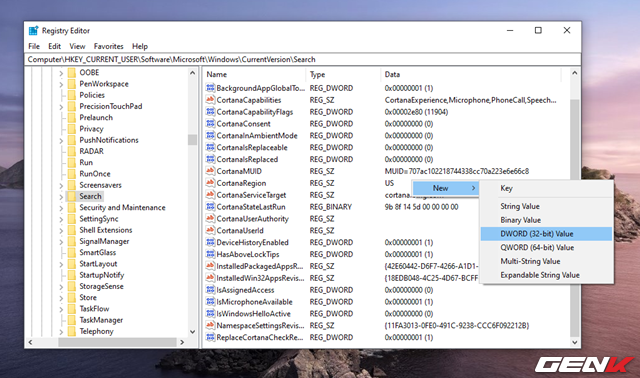Choose Multi-String Value in submenu
The width and height of the screenshot is (640, 378).
click(546, 261)
